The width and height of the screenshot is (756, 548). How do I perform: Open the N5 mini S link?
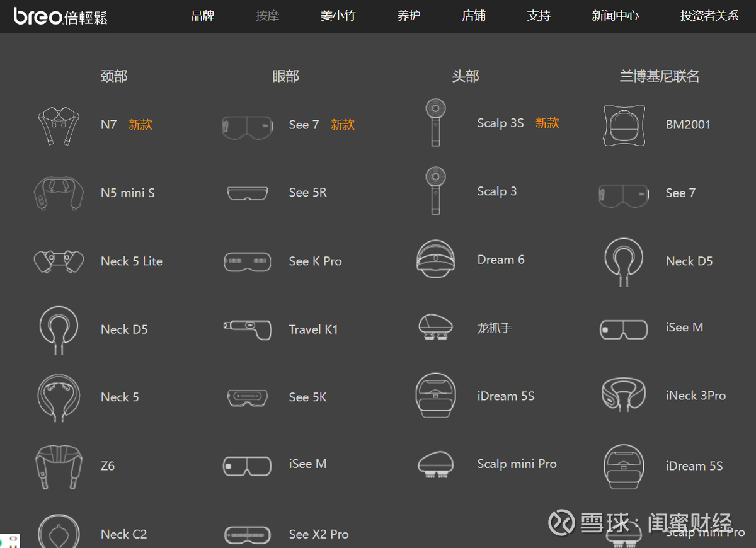(x=128, y=193)
